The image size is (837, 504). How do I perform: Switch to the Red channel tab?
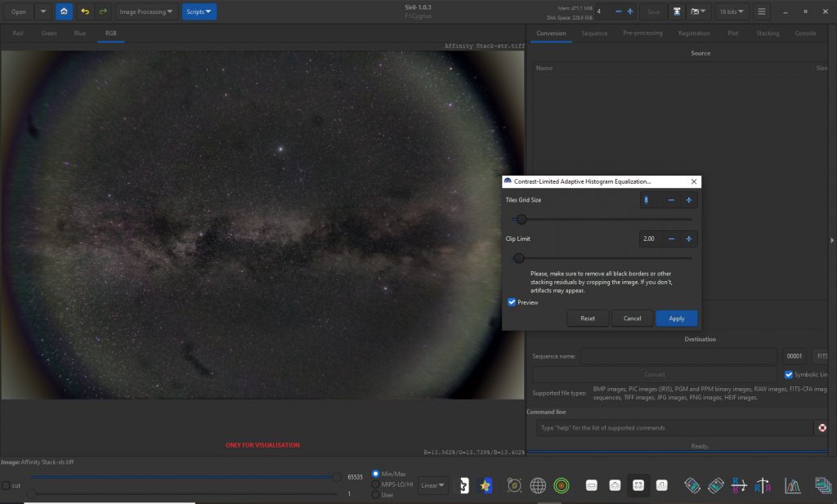point(18,33)
